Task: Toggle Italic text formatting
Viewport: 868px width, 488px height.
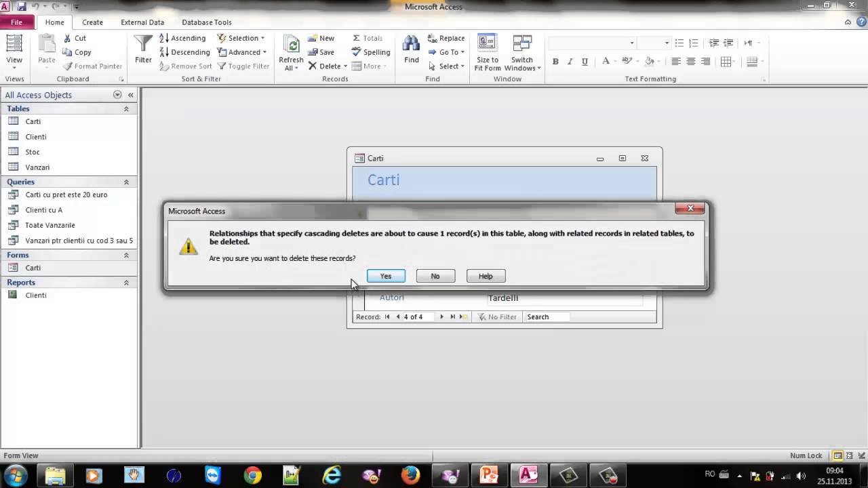Action: [x=570, y=62]
